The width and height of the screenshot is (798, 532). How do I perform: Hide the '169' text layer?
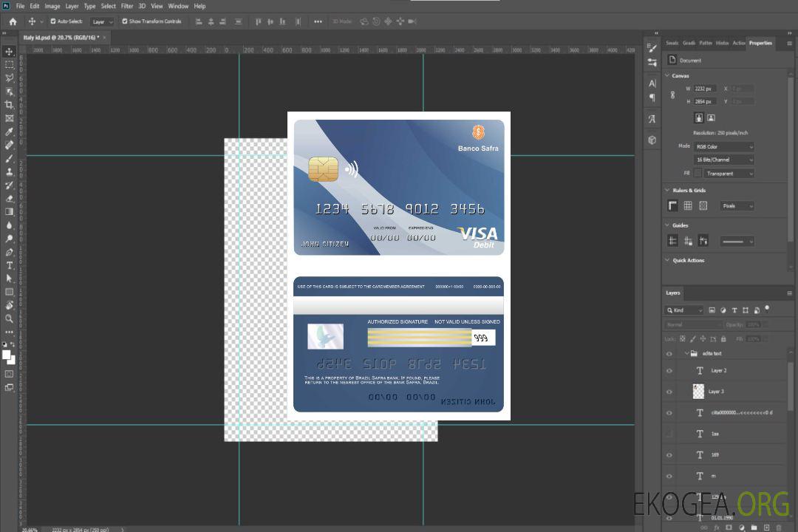tap(669, 455)
